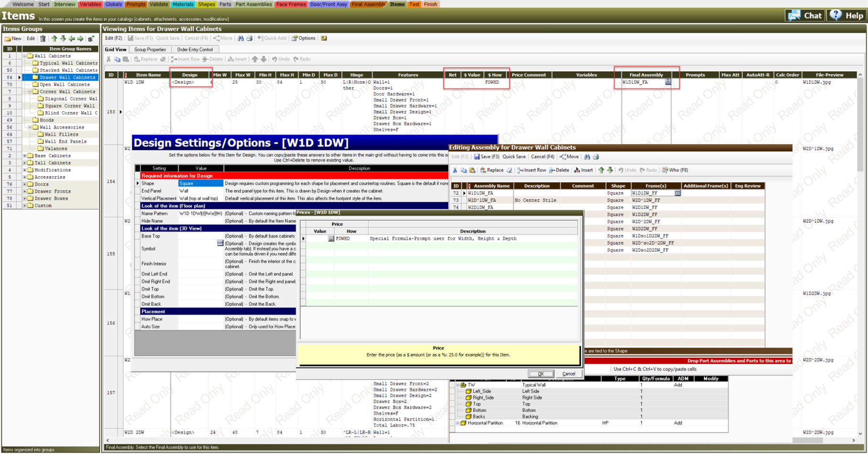Image resolution: width=868 pixels, height=454 pixels.
Task: Open the Options toolbar item
Action: (304, 38)
